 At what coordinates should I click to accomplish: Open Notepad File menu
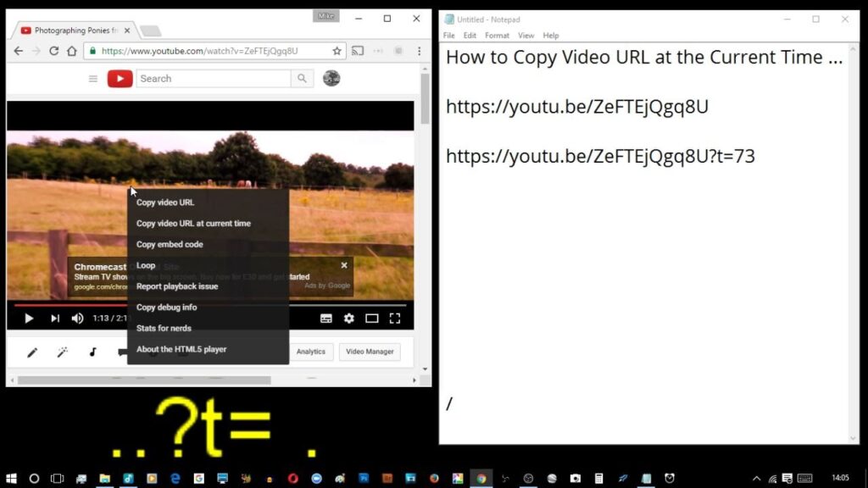coord(449,36)
